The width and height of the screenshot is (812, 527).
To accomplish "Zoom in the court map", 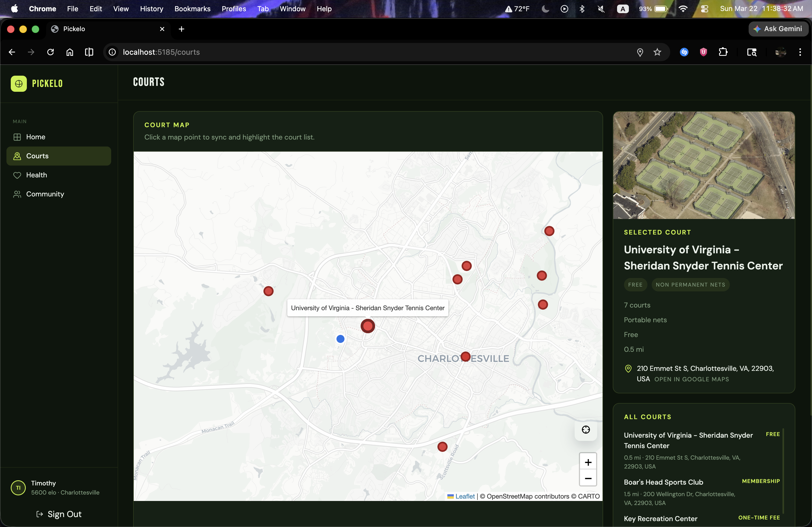I will pyautogui.click(x=588, y=462).
